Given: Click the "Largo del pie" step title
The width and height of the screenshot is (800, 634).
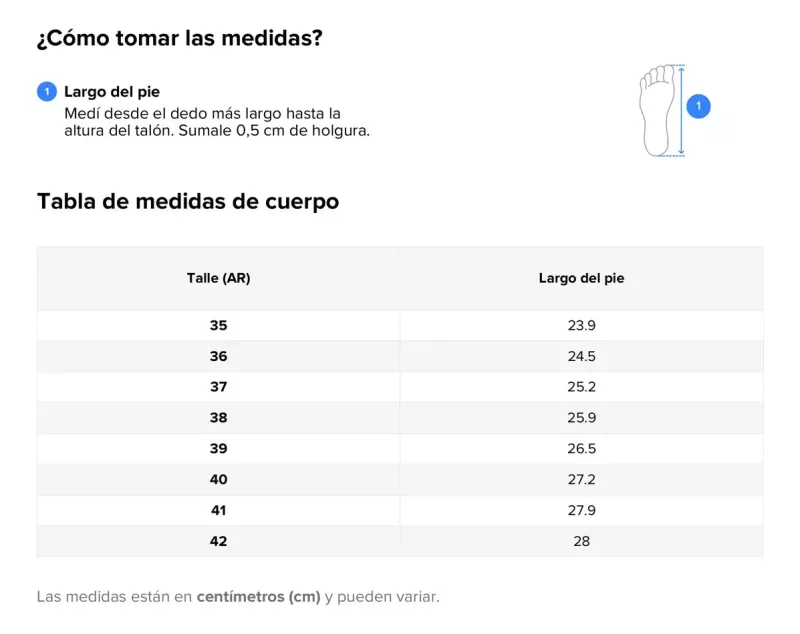Looking at the screenshot, I should tap(112, 92).
